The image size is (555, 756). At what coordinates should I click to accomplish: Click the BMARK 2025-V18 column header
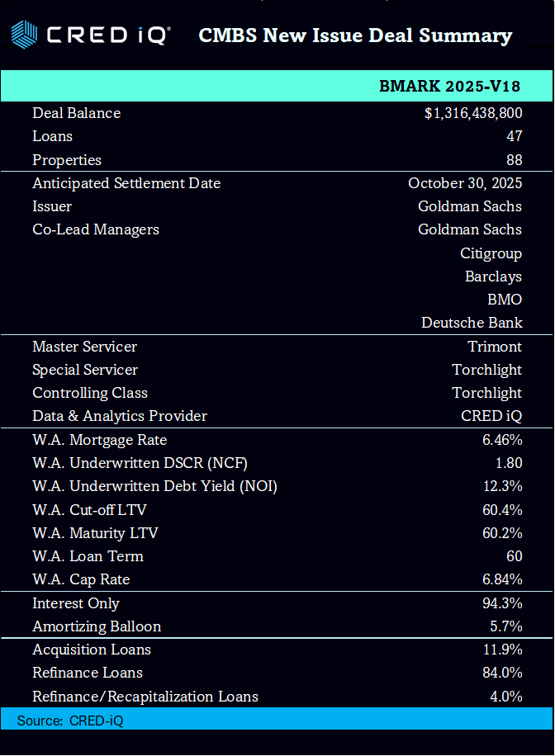click(449, 87)
